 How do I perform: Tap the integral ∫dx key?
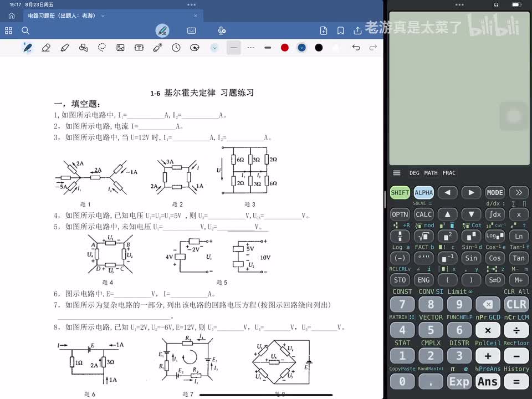tap(495, 214)
